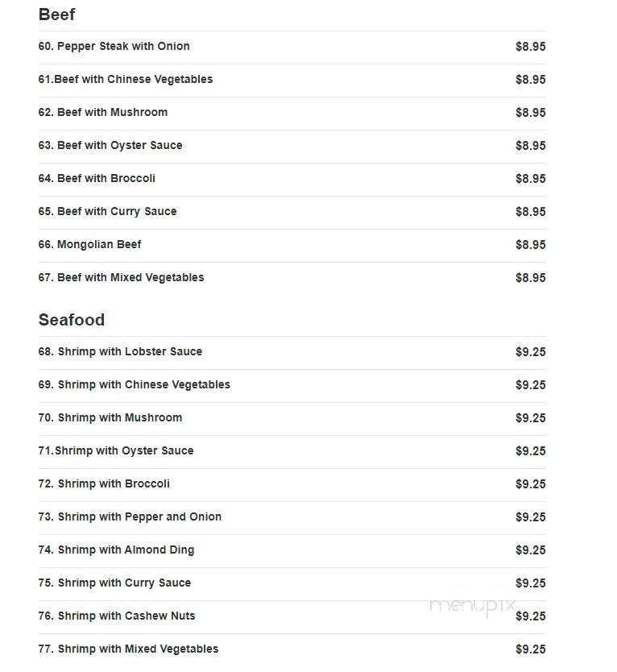Click the 64. Beef with Broccoli row
The image size is (617, 672).
pos(292,179)
